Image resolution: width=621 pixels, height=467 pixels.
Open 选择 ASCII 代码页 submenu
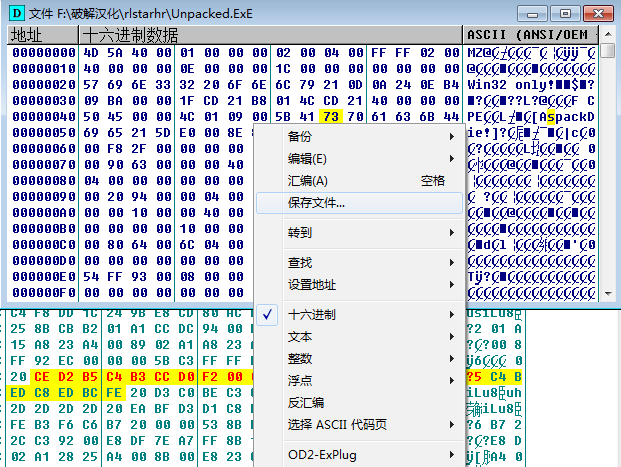coord(360,425)
